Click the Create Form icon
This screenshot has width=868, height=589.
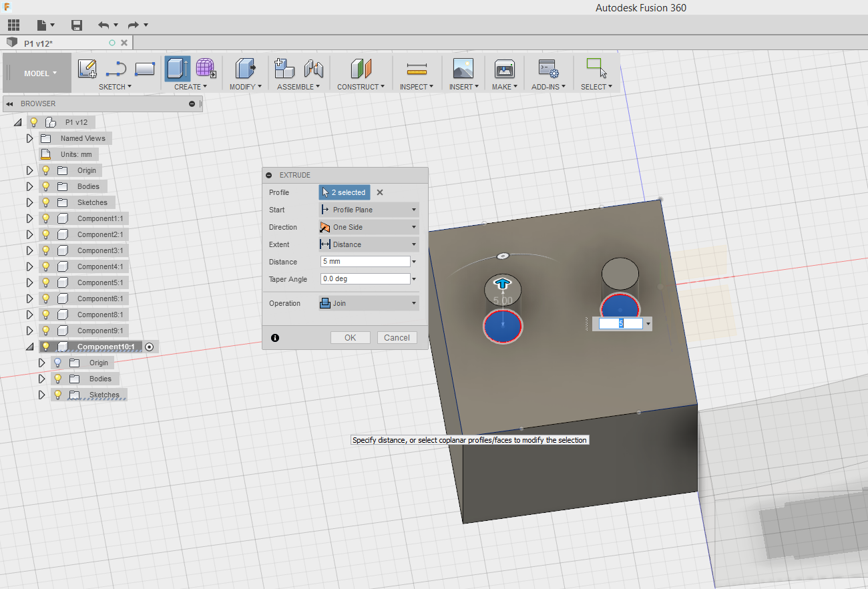[205, 68]
